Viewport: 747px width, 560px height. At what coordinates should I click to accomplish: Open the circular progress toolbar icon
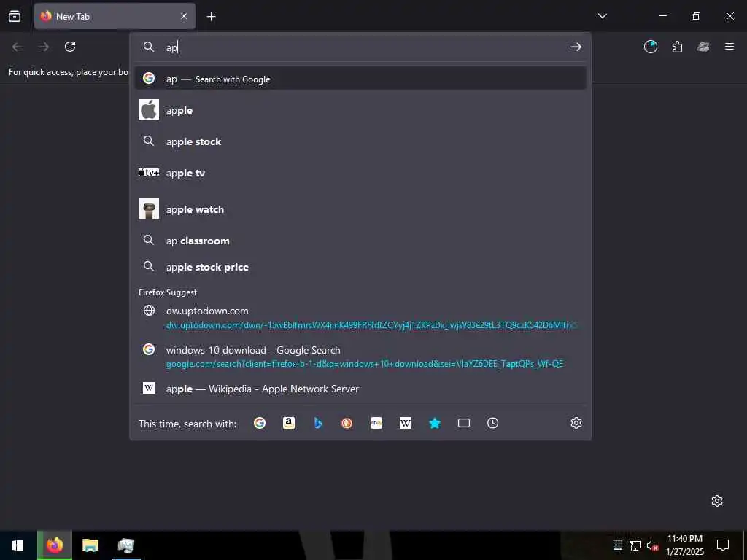(650, 47)
